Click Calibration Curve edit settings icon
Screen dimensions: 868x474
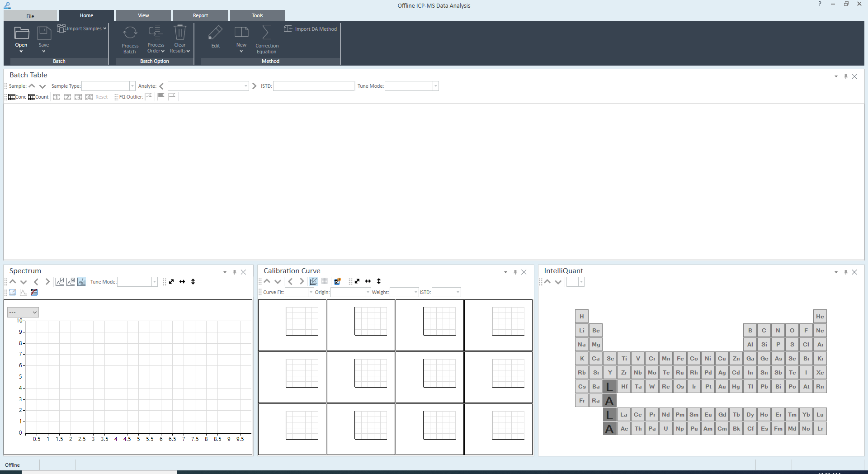click(x=337, y=281)
